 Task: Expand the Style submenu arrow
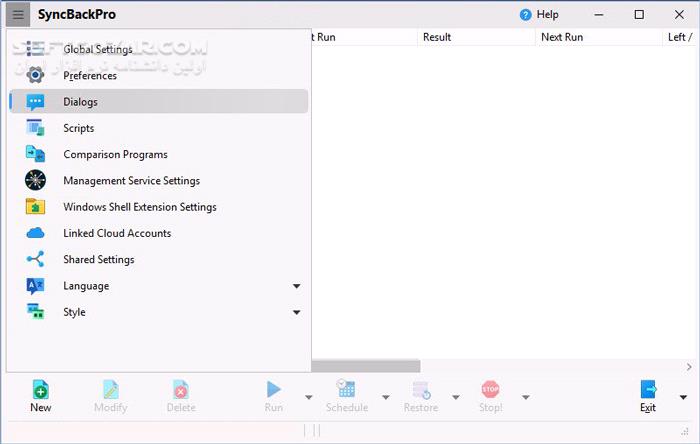(x=296, y=312)
